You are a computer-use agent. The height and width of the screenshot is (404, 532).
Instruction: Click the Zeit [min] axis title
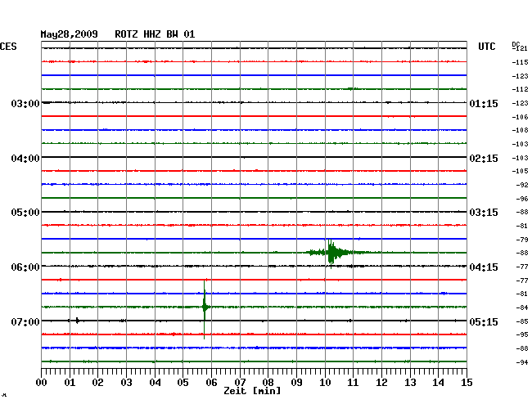tap(252, 391)
